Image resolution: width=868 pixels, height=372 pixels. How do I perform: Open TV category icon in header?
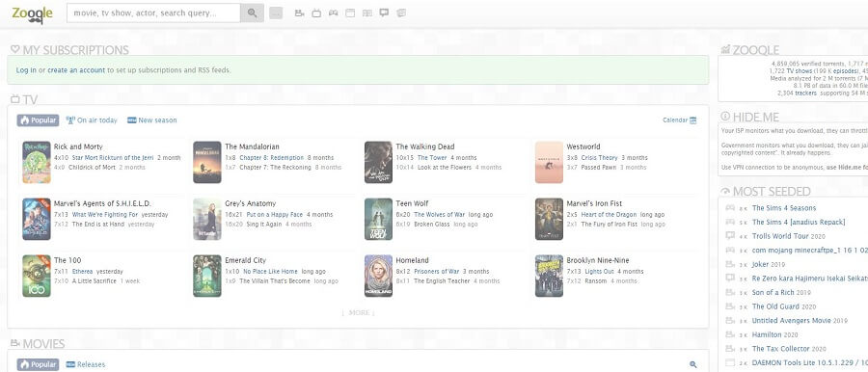coord(316,13)
